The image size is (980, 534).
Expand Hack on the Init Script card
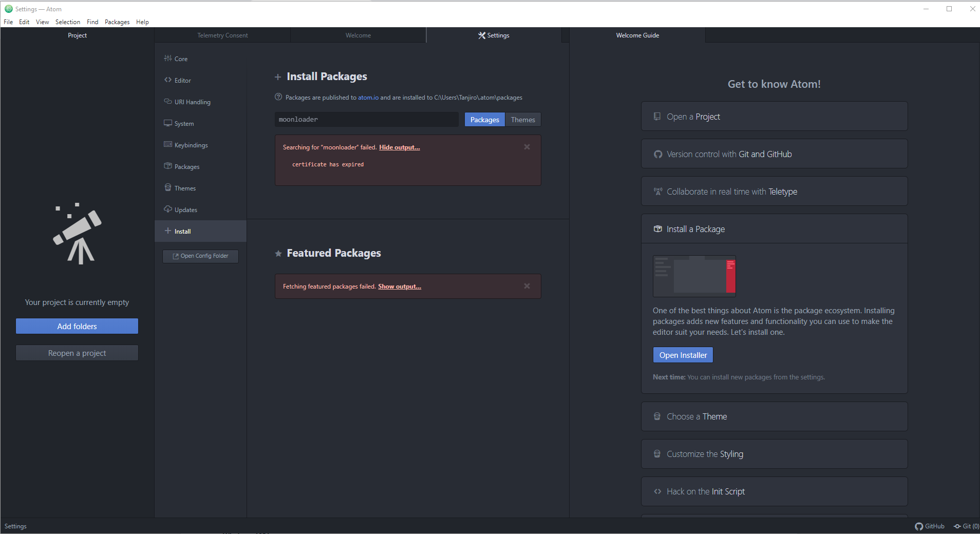point(774,491)
